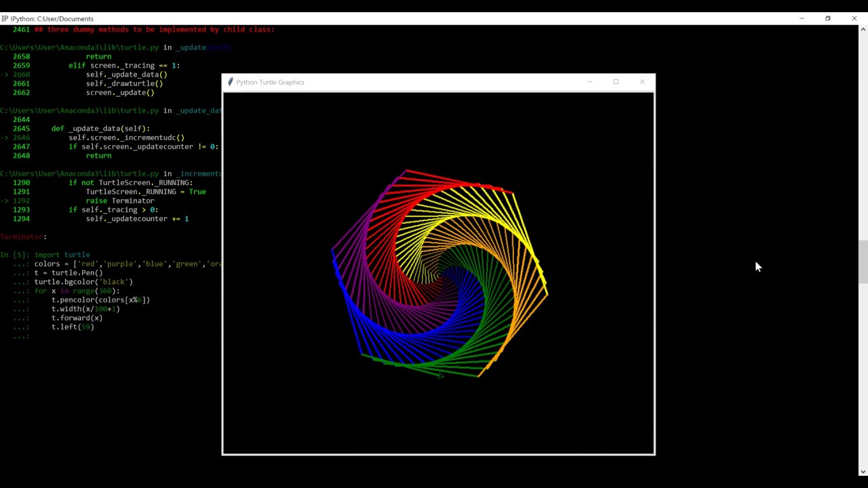The width and height of the screenshot is (868, 488).
Task: Click the 'turtle.bgcolor('black')' line
Action: pos(83,282)
